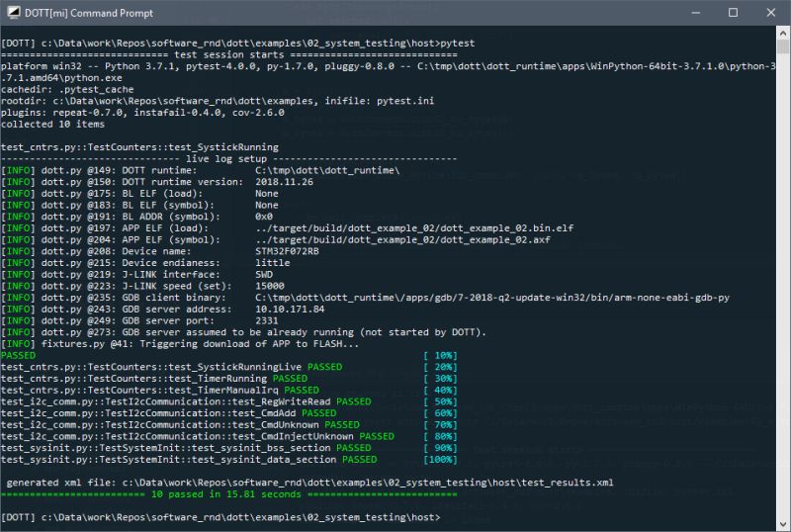Click the vertical scrollbar thumb

[783, 46]
